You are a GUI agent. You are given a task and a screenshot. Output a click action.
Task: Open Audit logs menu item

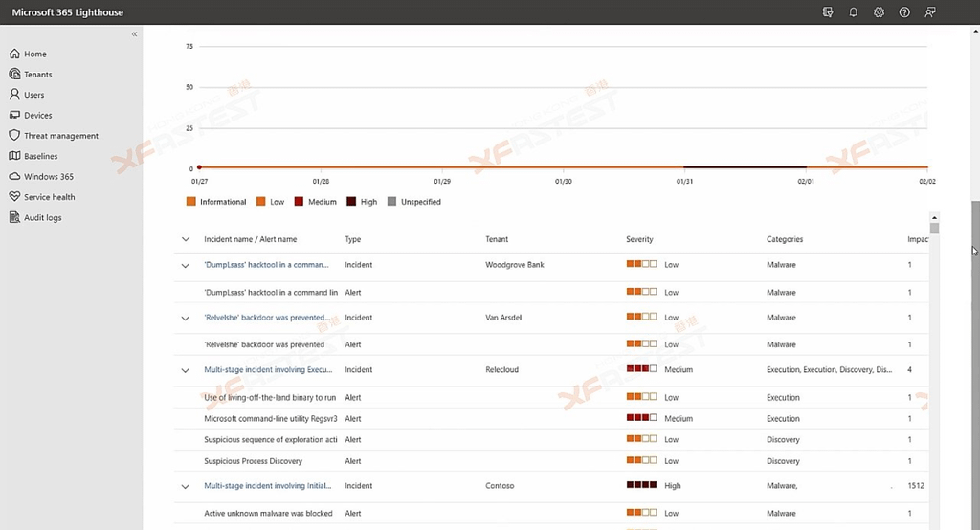[x=42, y=217]
